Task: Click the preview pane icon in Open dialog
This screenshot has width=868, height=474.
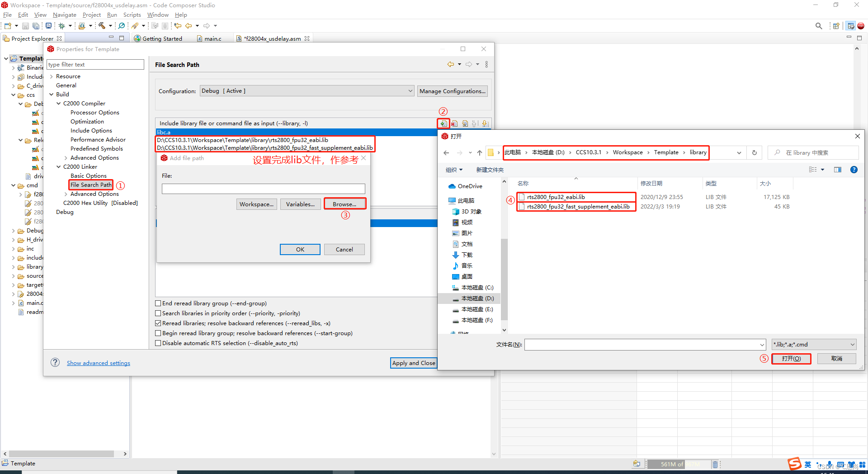Action: [838, 170]
